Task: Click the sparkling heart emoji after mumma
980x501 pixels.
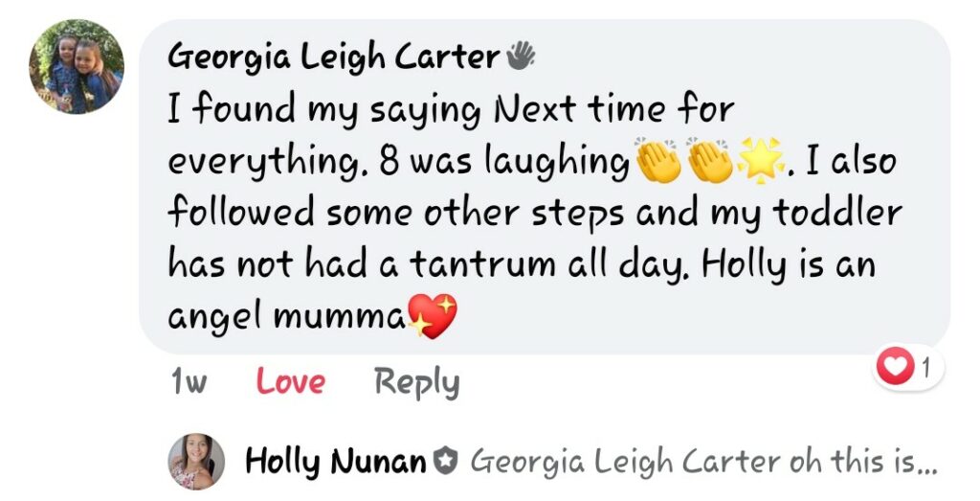Action: [x=433, y=316]
